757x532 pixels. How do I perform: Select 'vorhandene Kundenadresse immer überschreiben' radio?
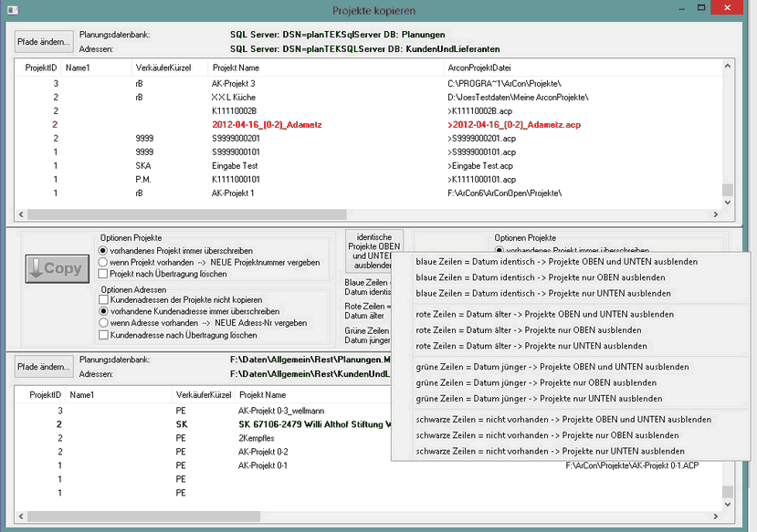pyautogui.click(x=104, y=311)
